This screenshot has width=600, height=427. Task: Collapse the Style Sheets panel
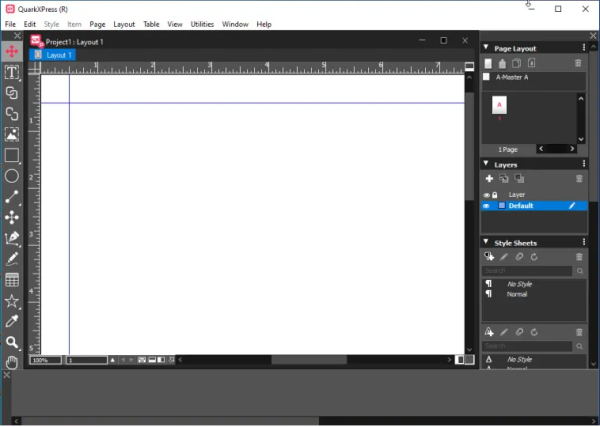(486, 242)
